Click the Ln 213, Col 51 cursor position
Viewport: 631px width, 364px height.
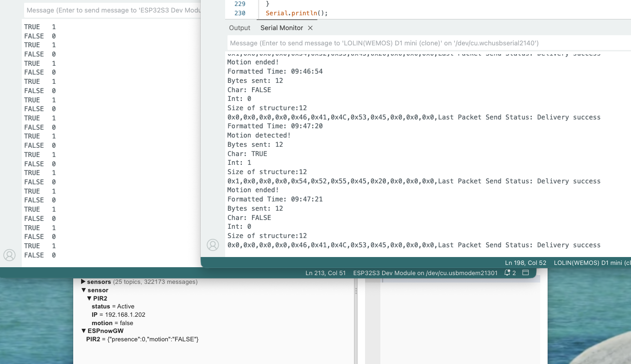(325, 273)
